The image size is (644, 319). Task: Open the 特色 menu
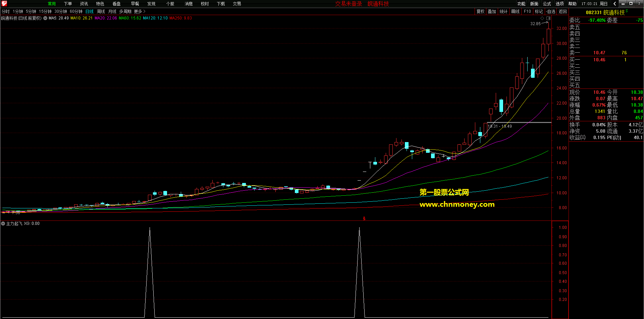tap(100, 4)
